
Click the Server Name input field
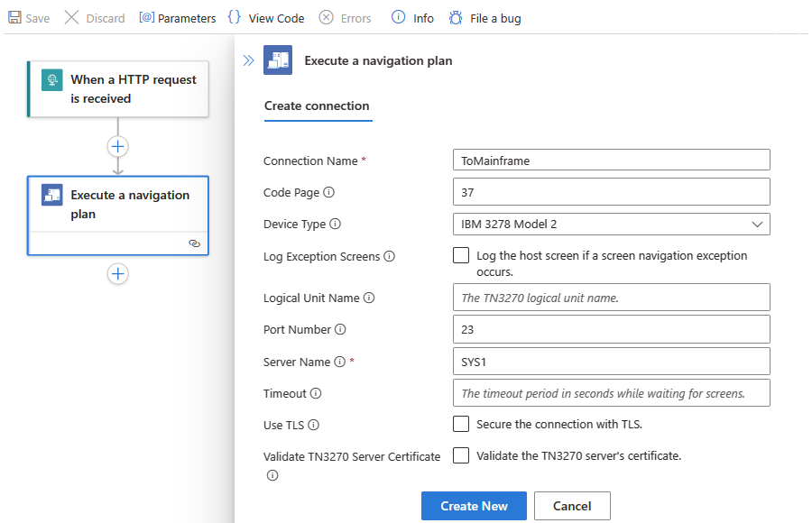(612, 362)
